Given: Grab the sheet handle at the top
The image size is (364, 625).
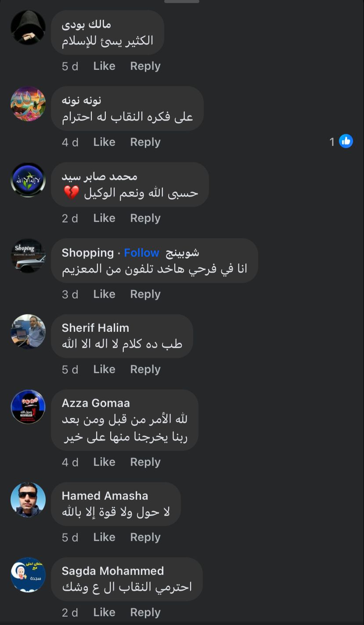Looking at the screenshot, I should [182, 1].
